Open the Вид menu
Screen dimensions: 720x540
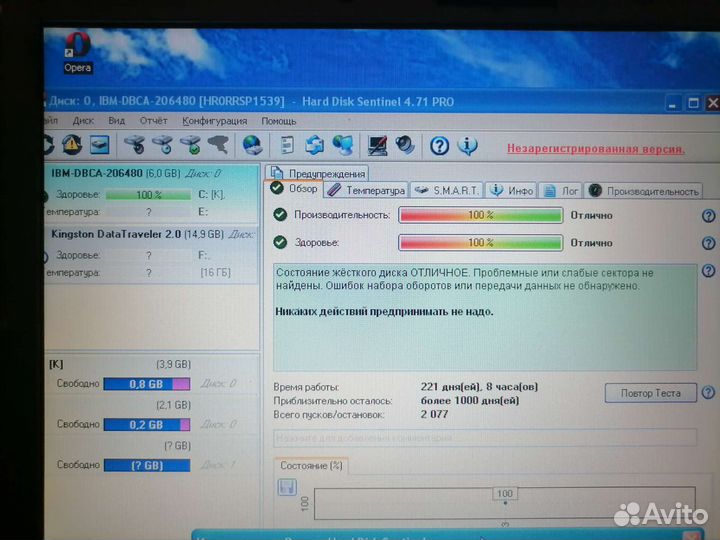117,121
